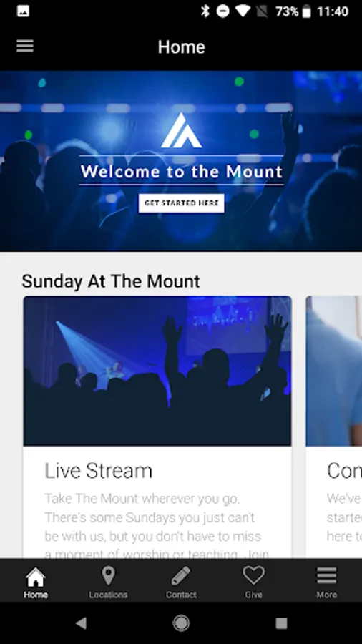The width and height of the screenshot is (362, 644).
Task: Tap the Home house icon
Action: [x=36, y=577]
